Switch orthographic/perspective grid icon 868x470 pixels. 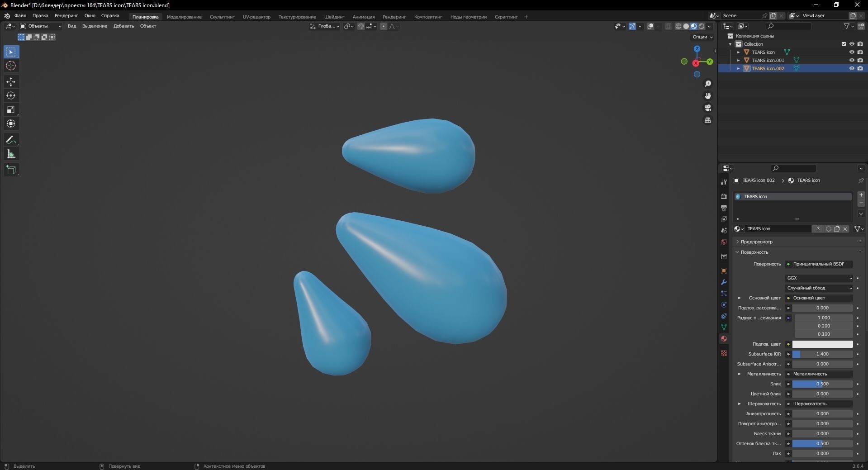[x=708, y=120]
